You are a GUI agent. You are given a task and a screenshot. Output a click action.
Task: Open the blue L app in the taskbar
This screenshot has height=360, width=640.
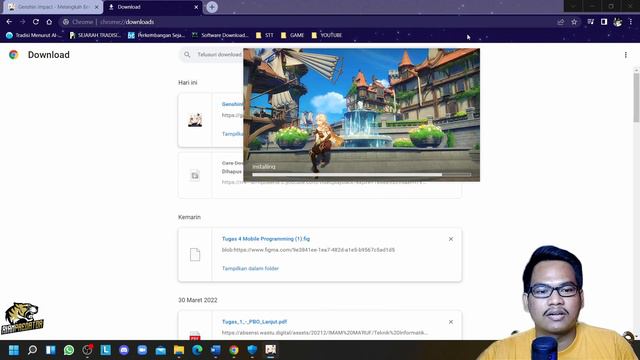(x=106, y=350)
